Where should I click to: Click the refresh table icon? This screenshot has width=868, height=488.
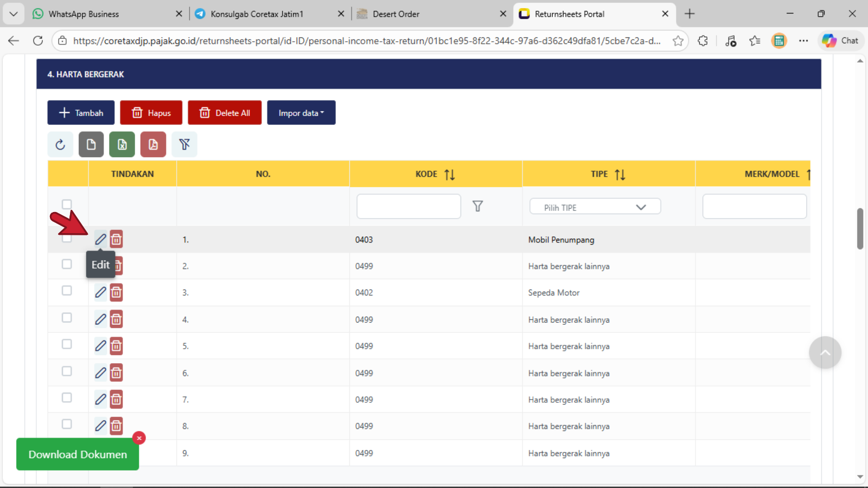coord(60,144)
